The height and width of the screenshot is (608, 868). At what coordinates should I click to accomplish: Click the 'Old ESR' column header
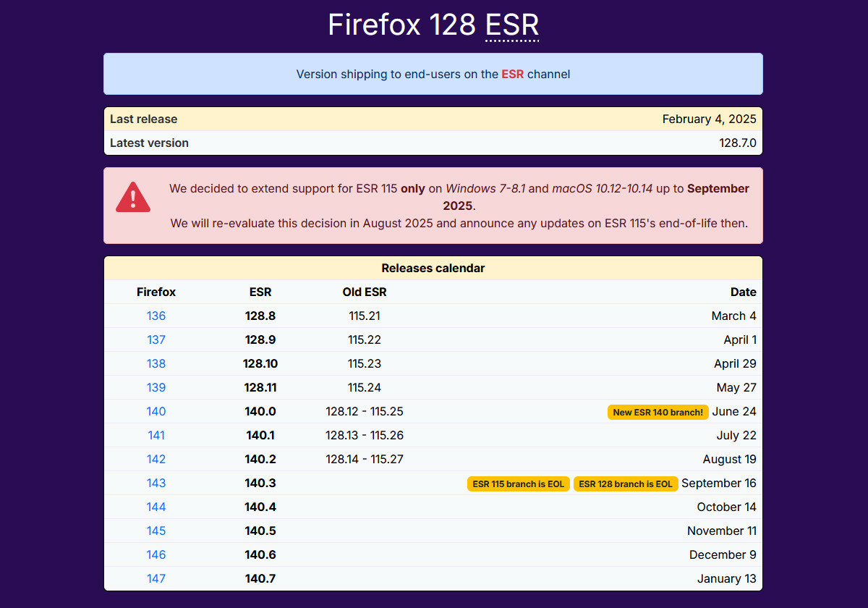pos(365,292)
